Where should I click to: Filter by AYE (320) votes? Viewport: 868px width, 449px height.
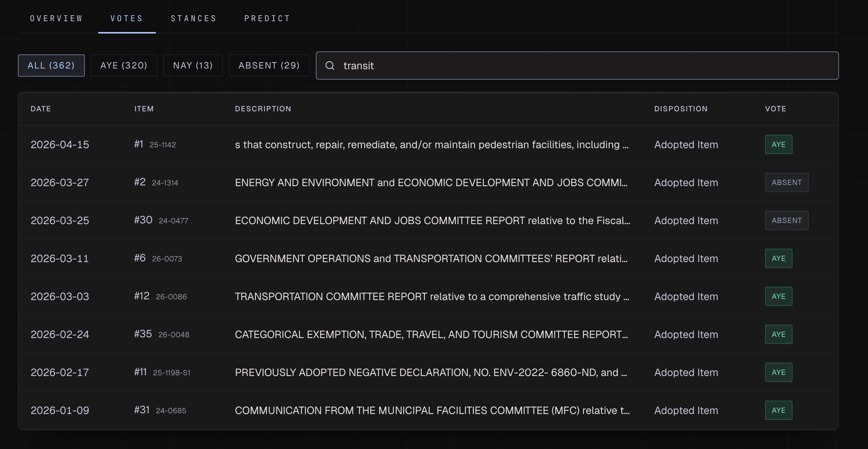click(x=124, y=66)
